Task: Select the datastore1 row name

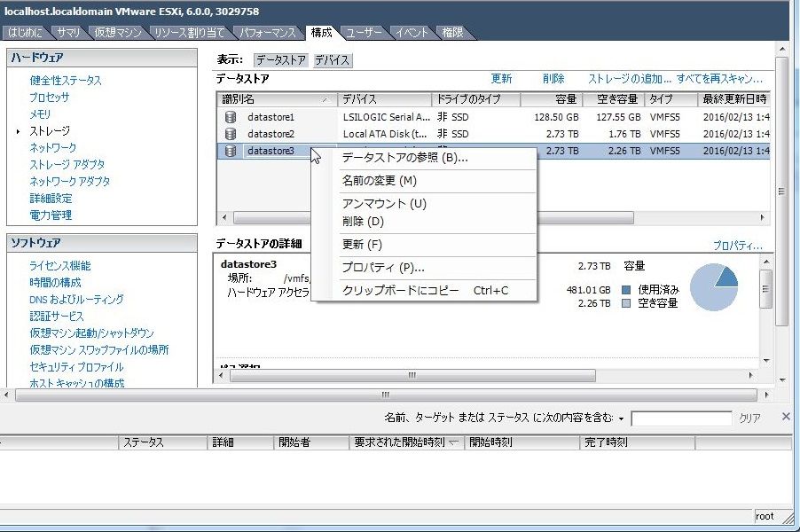Action: click(x=271, y=117)
